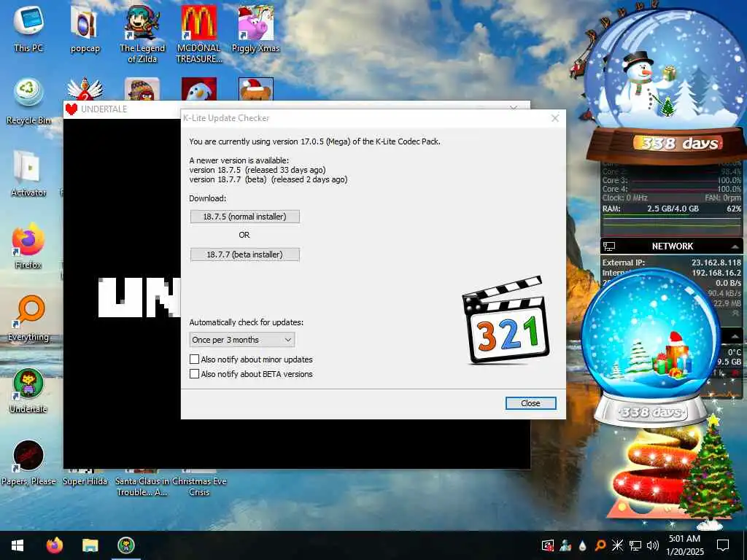Select the Activator desktop icon
This screenshot has width=747, height=560.
(28, 174)
